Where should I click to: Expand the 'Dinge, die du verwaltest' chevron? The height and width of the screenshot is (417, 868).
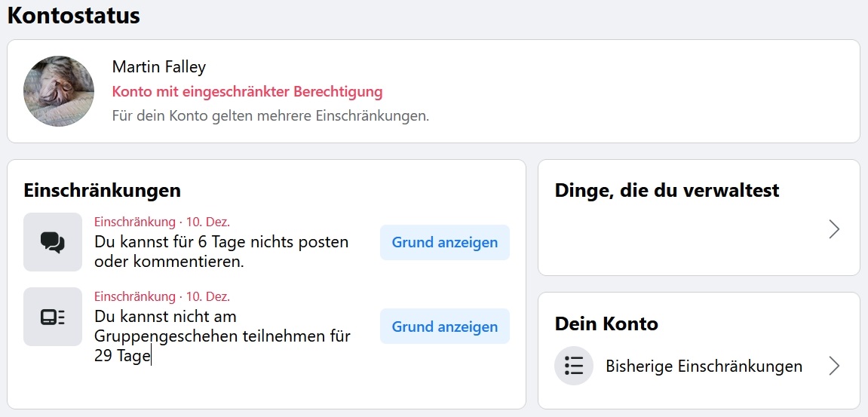(833, 229)
